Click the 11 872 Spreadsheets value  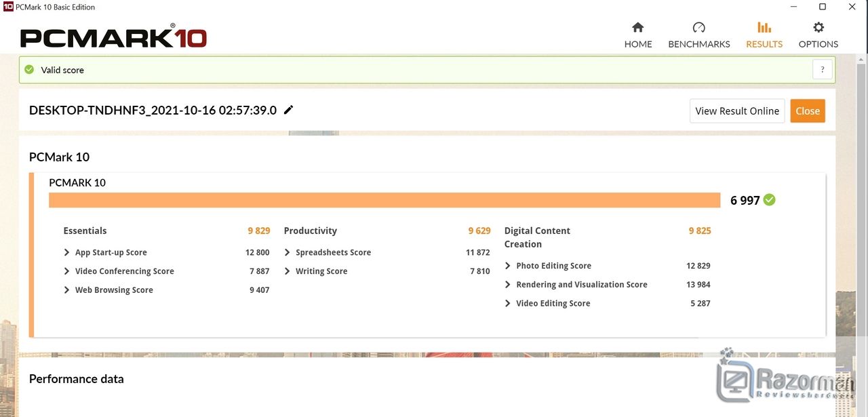click(x=478, y=252)
